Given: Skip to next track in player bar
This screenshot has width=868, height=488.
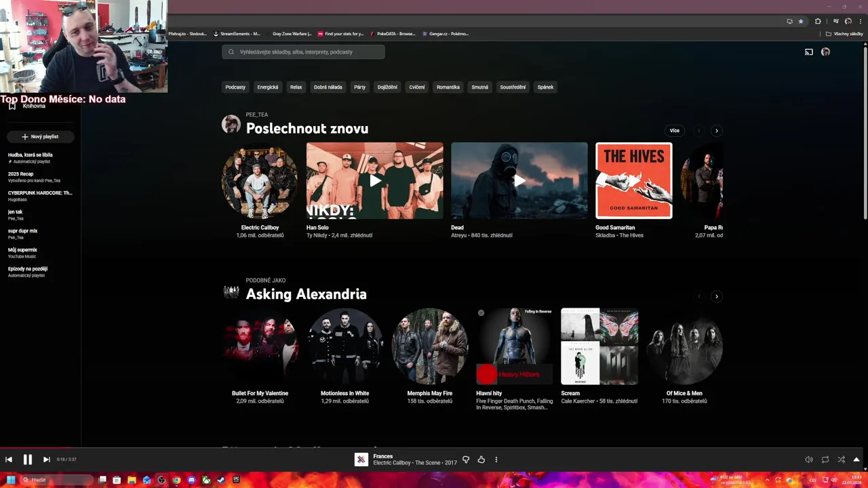Looking at the screenshot, I should pyautogui.click(x=47, y=460).
